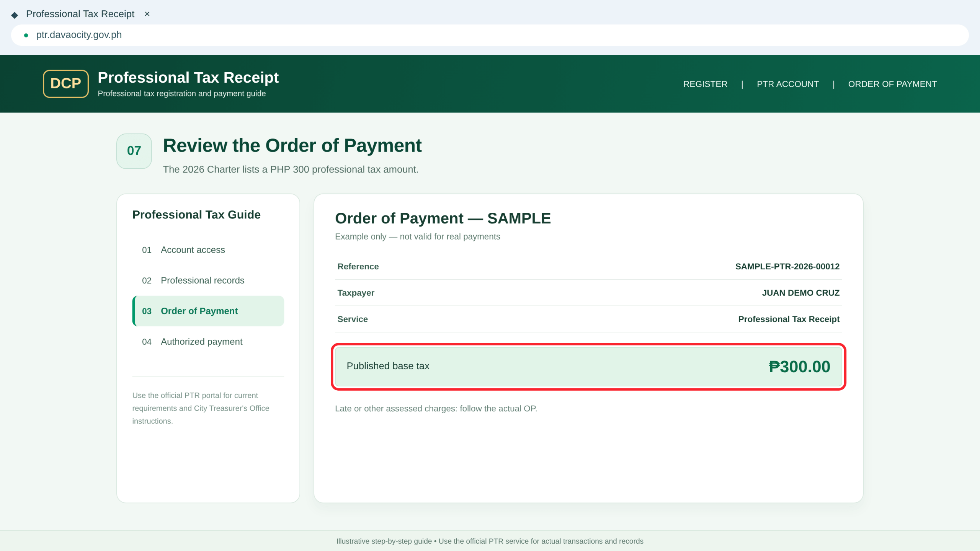Click the green site security dot
This screenshot has height=551, width=980.
click(x=26, y=35)
